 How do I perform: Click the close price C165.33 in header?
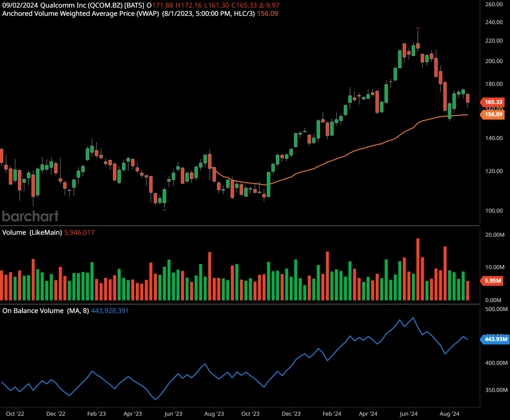[244, 5]
